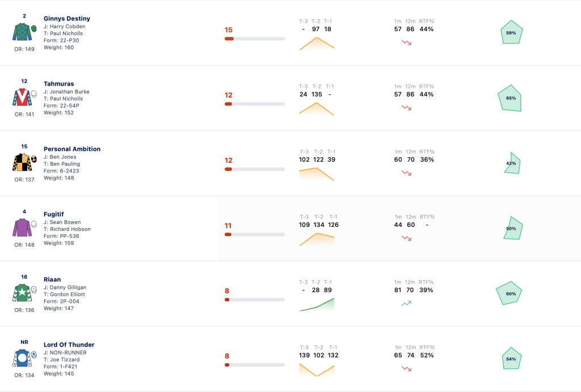Viewport: 581px width, 392px height.
Task: Open the Ginnys Destiny horse name link
Action: [67, 19]
